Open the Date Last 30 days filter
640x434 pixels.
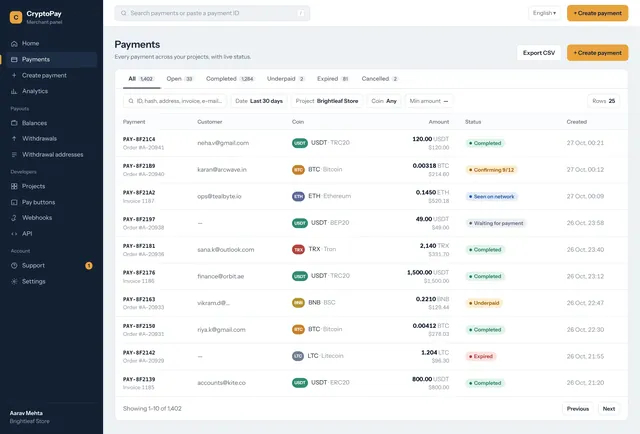tap(259, 101)
